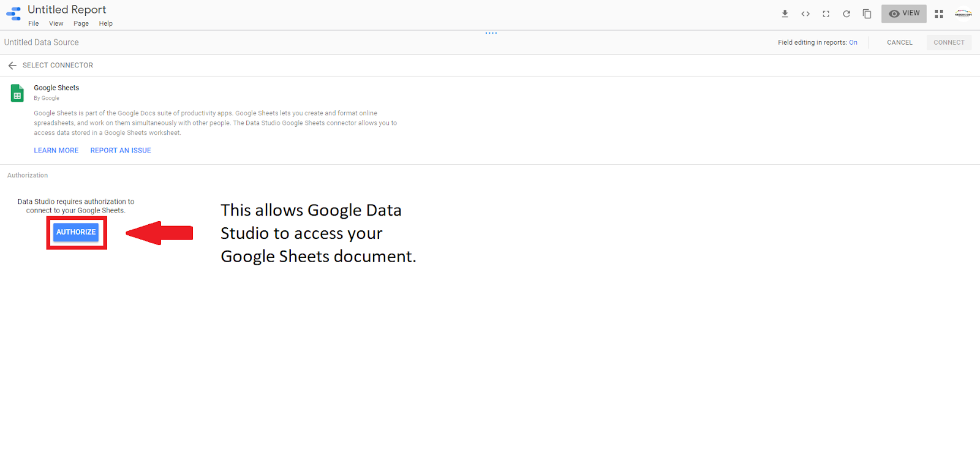Click the VIEW mode button
The image size is (980, 476).
tap(904, 13)
